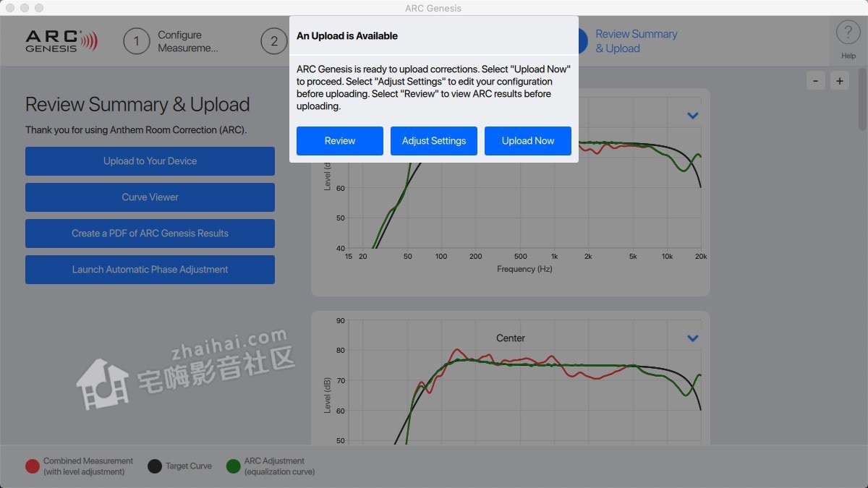Click the "ARC Genesis" window title

[433, 8]
